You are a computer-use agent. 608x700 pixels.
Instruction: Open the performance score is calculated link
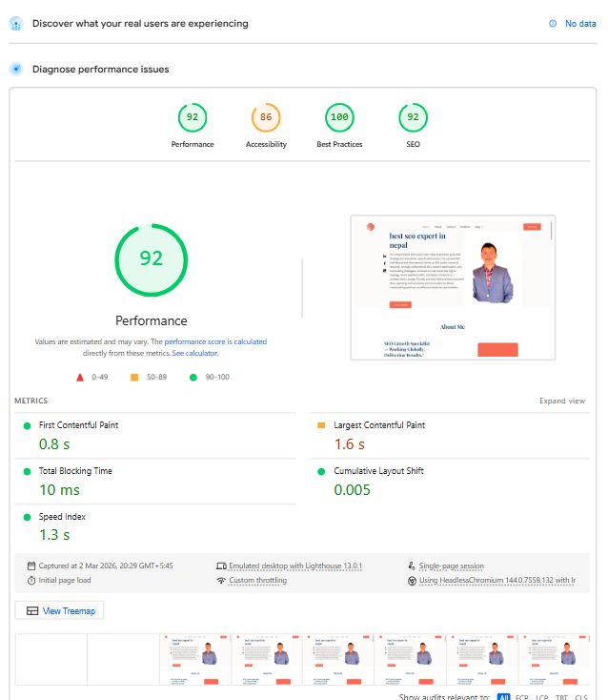click(215, 341)
